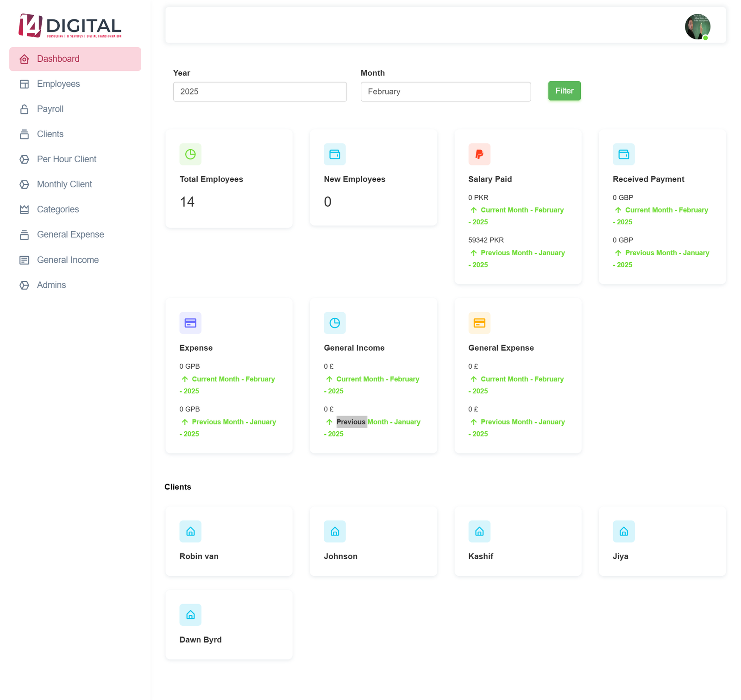Navigate to Per Hour Client page
This screenshot has width=741, height=700.
tap(75, 159)
